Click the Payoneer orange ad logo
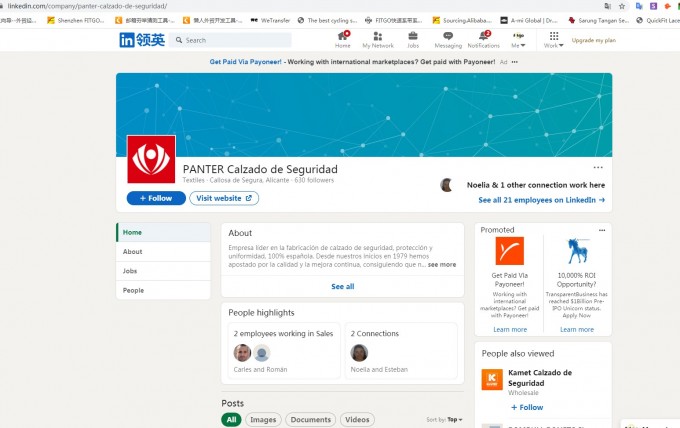This screenshot has width=680, height=428. [x=510, y=251]
